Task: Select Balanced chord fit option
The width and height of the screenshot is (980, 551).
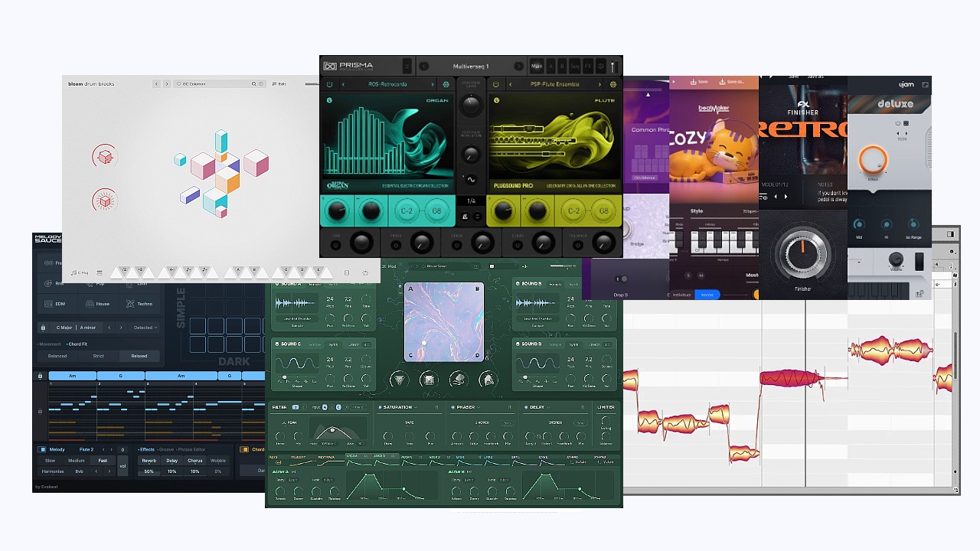Action: click(x=57, y=356)
